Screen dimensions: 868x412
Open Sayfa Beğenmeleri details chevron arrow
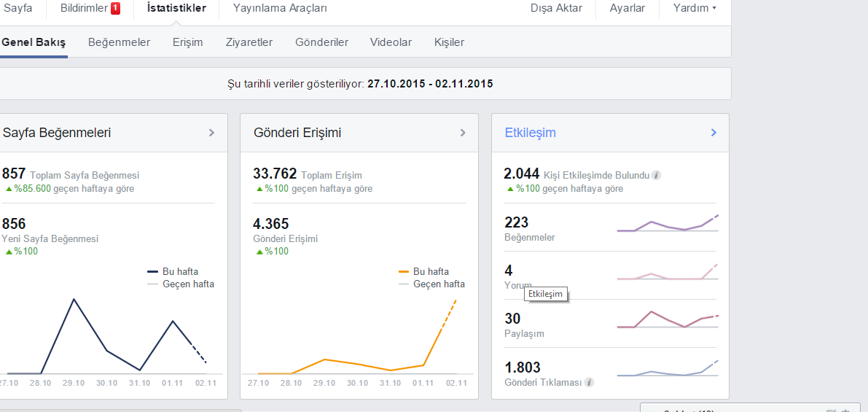(x=211, y=132)
